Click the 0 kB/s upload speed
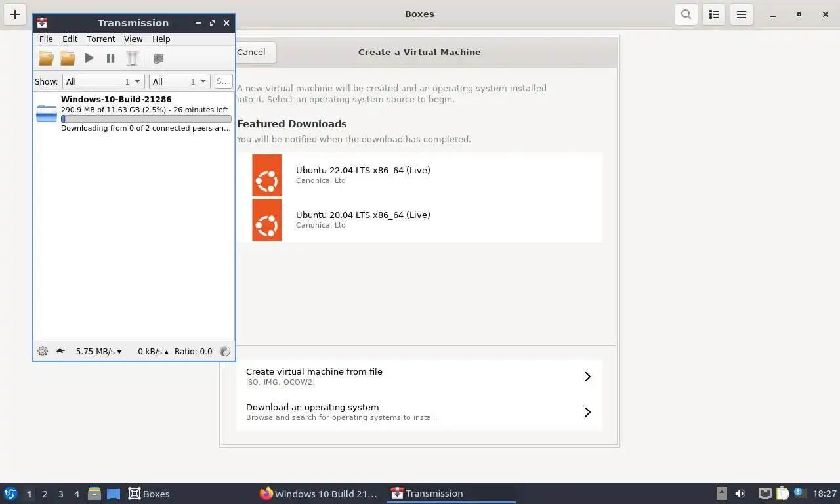The height and width of the screenshot is (504, 840). click(x=153, y=351)
